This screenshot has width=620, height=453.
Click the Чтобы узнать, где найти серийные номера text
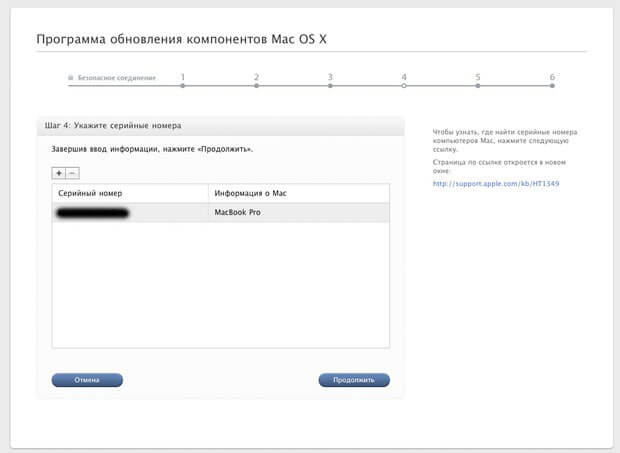(505, 140)
